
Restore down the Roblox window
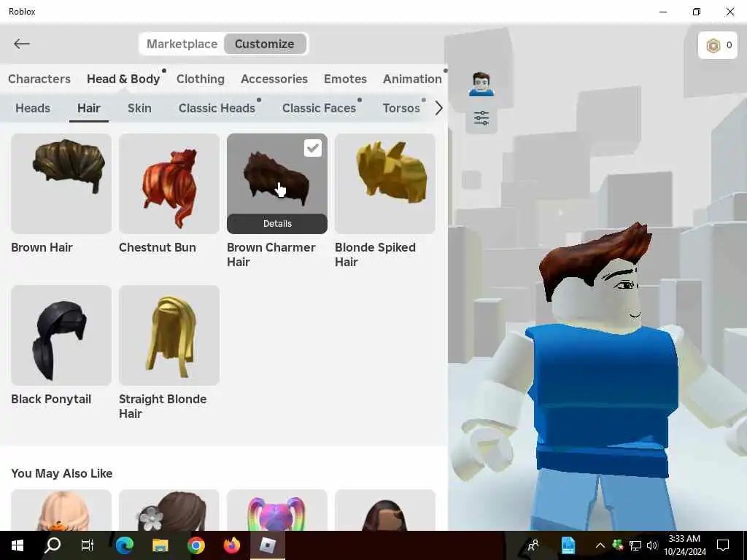(697, 12)
